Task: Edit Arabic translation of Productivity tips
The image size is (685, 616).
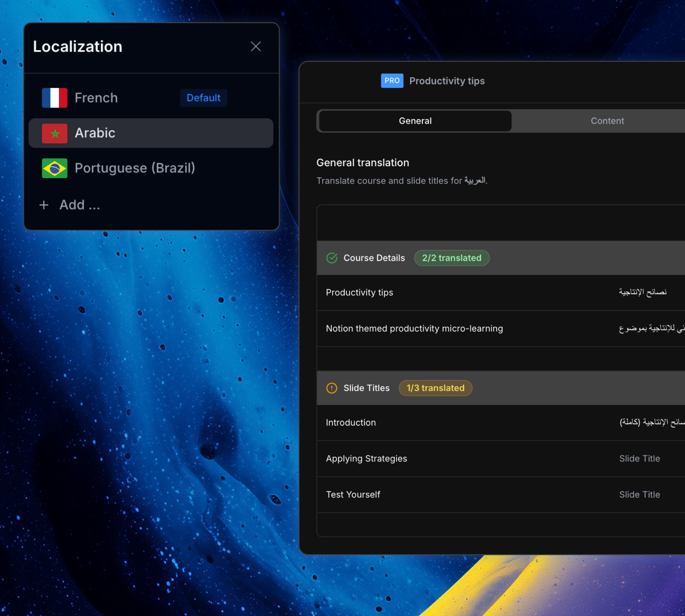Action: pos(642,293)
